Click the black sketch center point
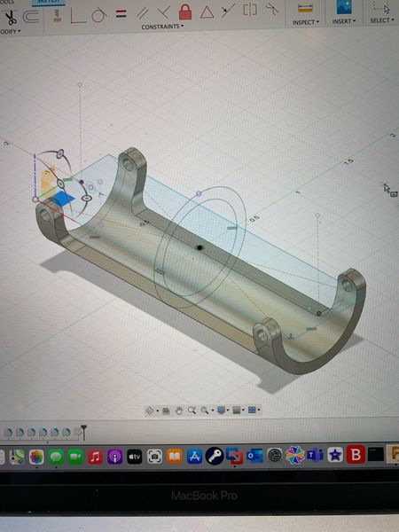The height and width of the screenshot is (532, 399). point(199,247)
